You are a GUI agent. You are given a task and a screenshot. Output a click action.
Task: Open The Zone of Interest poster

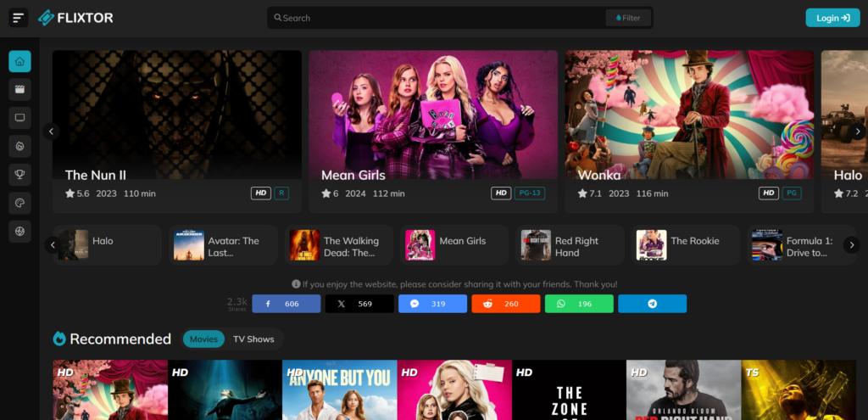point(569,390)
